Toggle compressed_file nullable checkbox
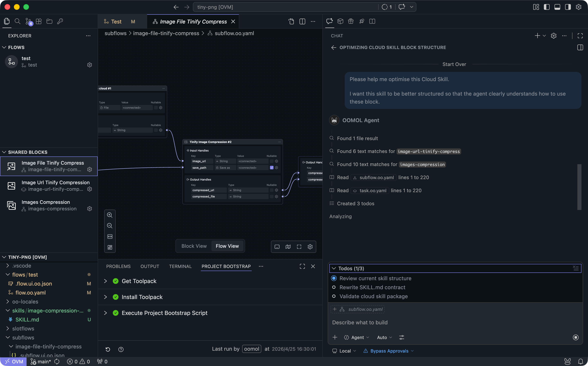The image size is (588, 366). click(272, 196)
